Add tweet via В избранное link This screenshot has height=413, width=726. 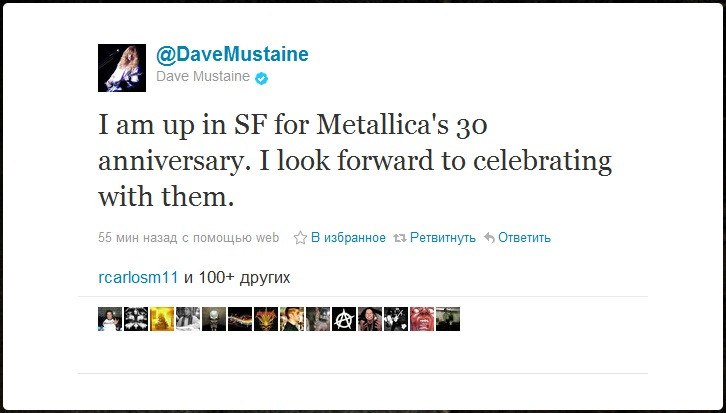click(348, 238)
